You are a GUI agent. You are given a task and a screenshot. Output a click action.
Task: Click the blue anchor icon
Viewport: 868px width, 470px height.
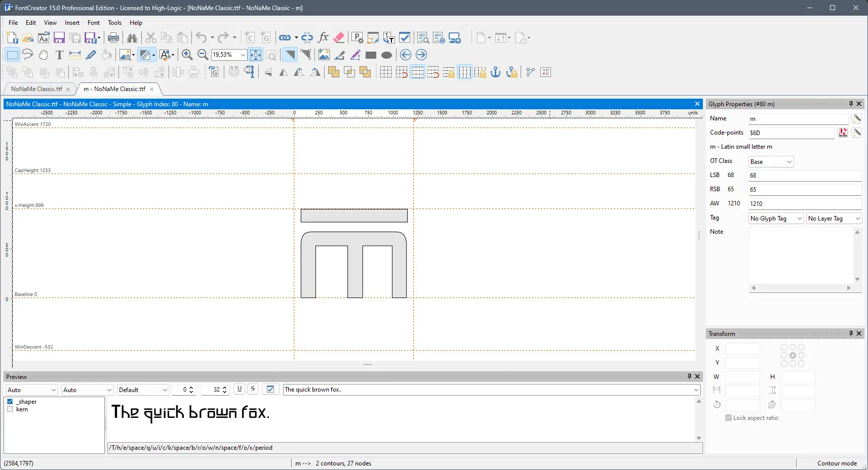(496, 72)
